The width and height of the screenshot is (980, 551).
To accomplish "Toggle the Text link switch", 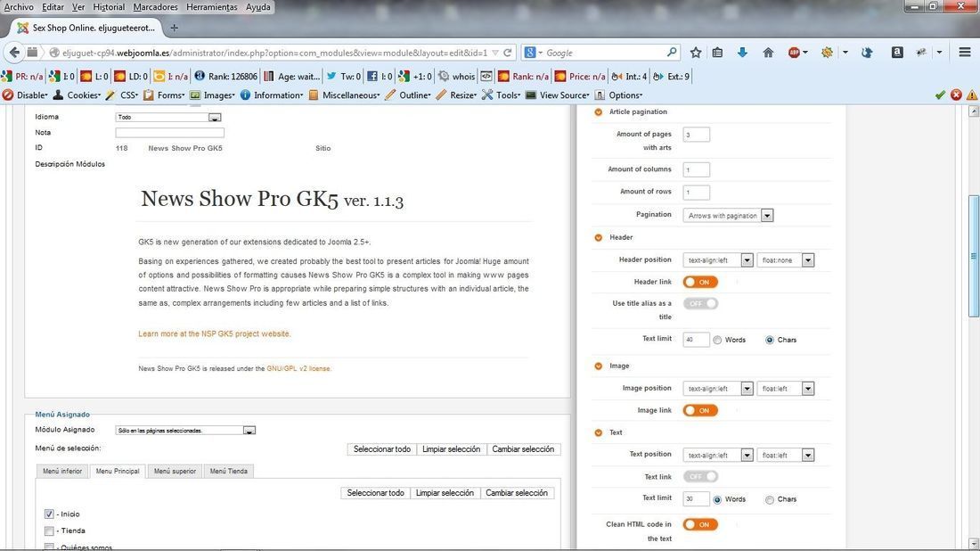I will [x=700, y=477].
